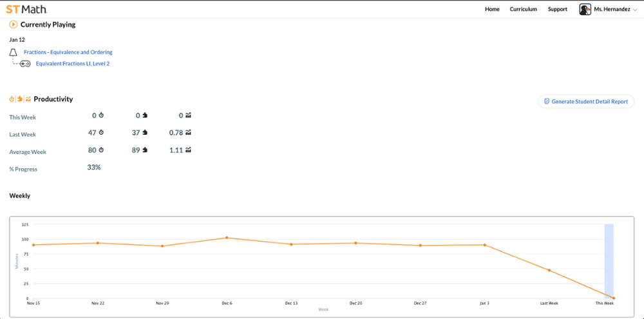
Task: Open the Home menu item
Action: click(492, 9)
